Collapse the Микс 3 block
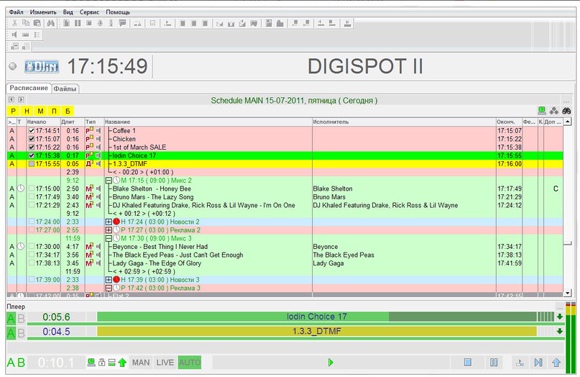This screenshot has width=580, height=377. point(109,238)
